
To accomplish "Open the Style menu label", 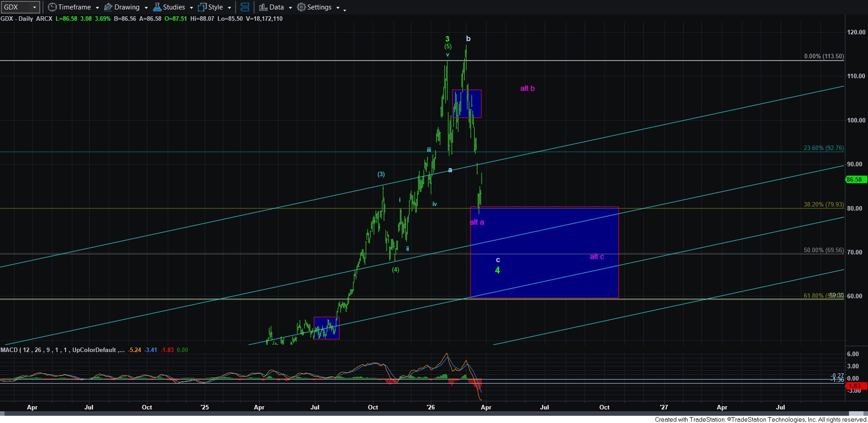I will tap(216, 7).
